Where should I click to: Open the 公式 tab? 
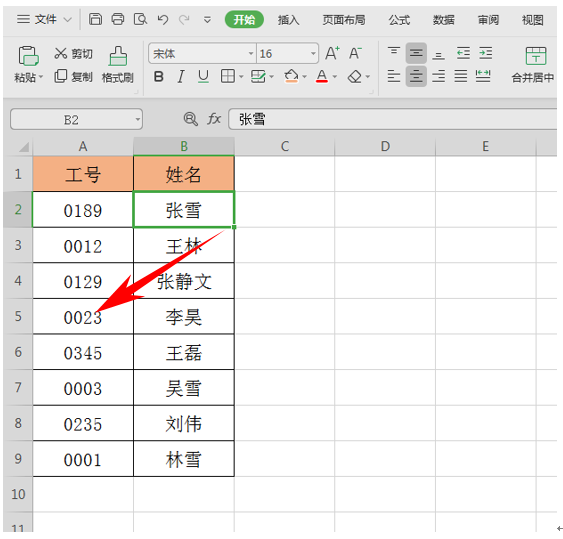[x=399, y=20]
